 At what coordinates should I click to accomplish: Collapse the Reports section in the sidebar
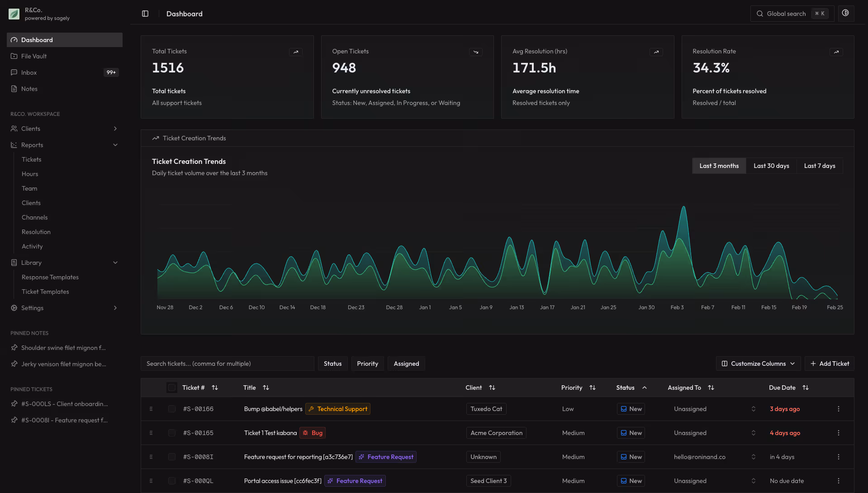tap(115, 145)
